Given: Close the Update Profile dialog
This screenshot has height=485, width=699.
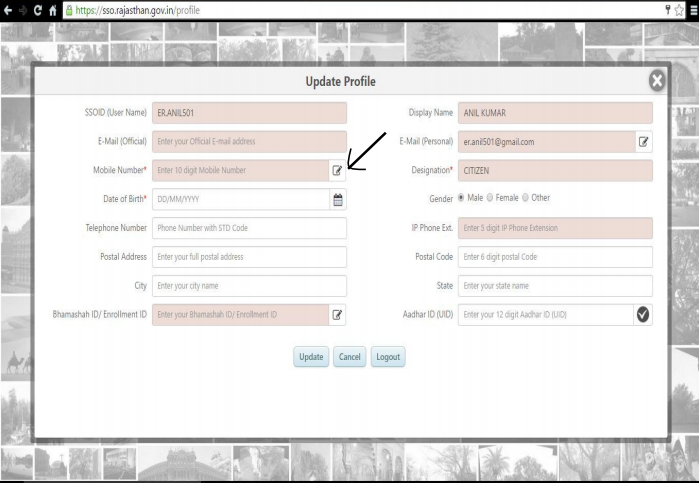Looking at the screenshot, I should 657,81.
